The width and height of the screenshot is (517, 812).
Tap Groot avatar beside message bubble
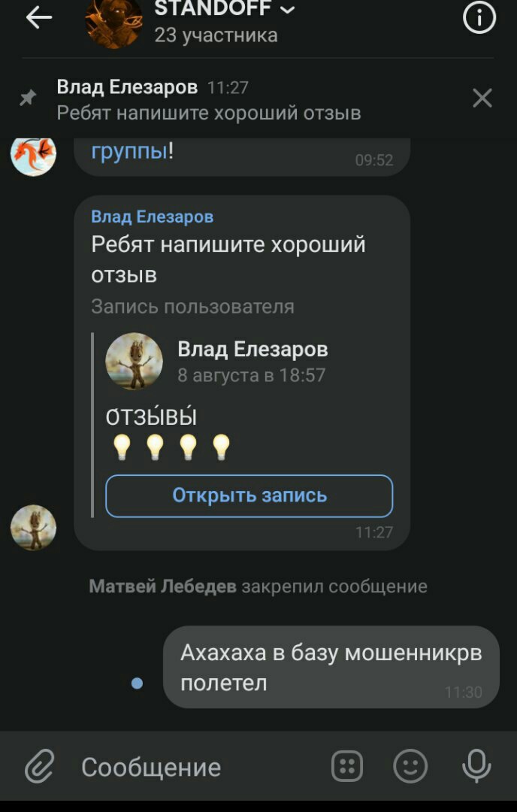tap(34, 527)
